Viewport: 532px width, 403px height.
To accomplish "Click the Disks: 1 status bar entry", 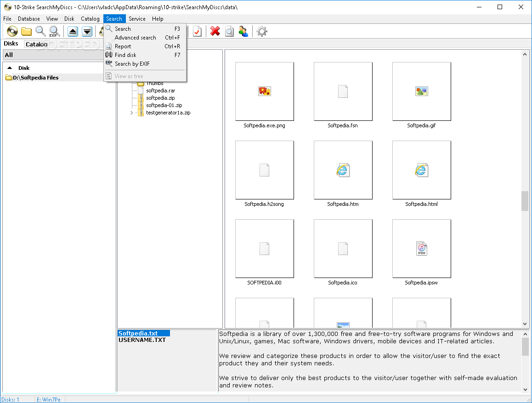I will point(11,400).
